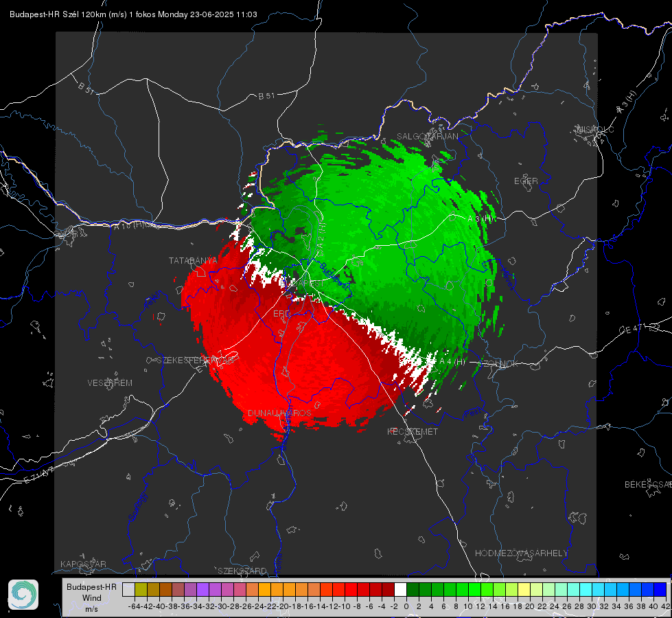This screenshot has width=672, height=618.
Task: Select the KECSKEMET city label
Action: coord(413,431)
